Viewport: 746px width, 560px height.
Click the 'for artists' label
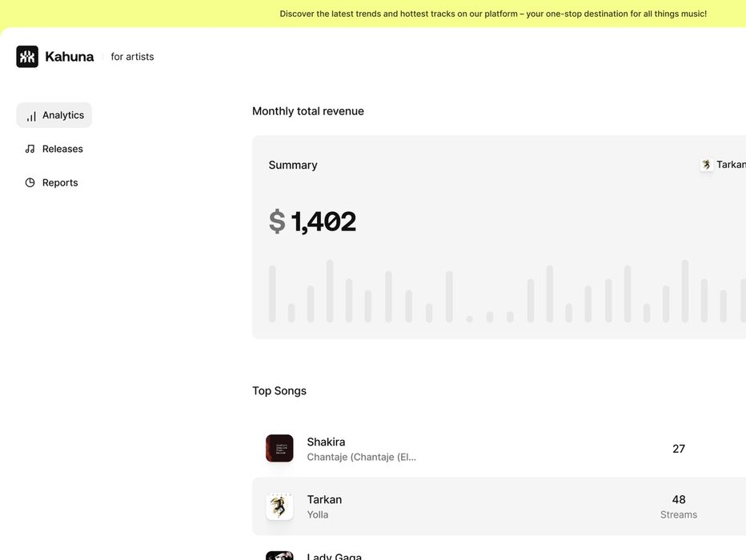click(132, 57)
